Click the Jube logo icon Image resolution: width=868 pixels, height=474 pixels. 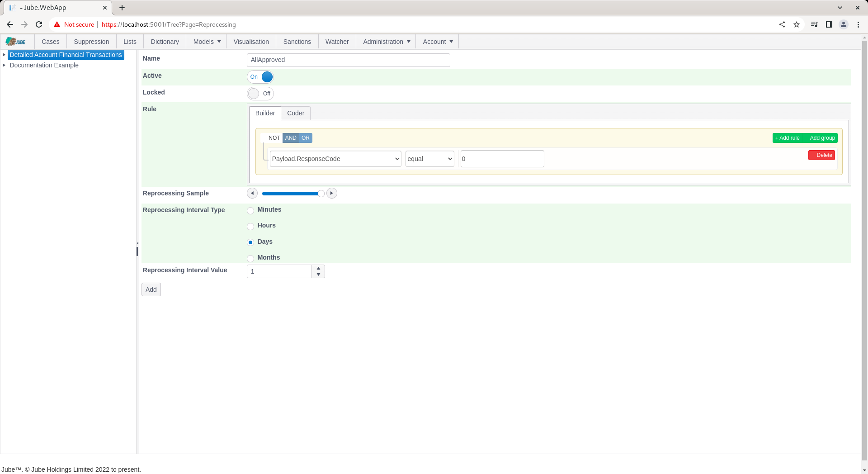(x=15, y=42)
